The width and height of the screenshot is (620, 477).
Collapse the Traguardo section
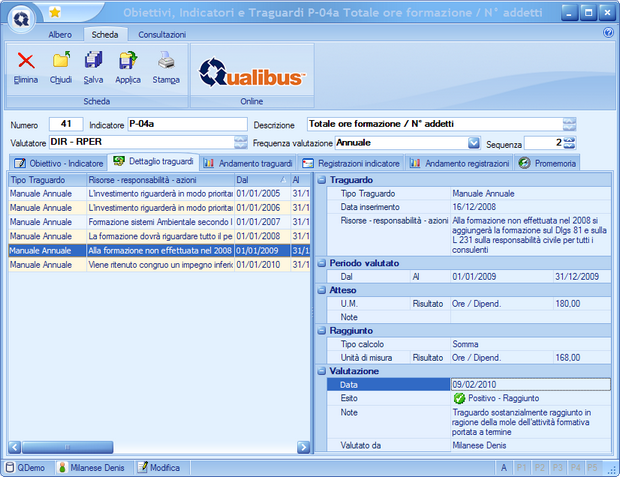(x=322, y=179)
